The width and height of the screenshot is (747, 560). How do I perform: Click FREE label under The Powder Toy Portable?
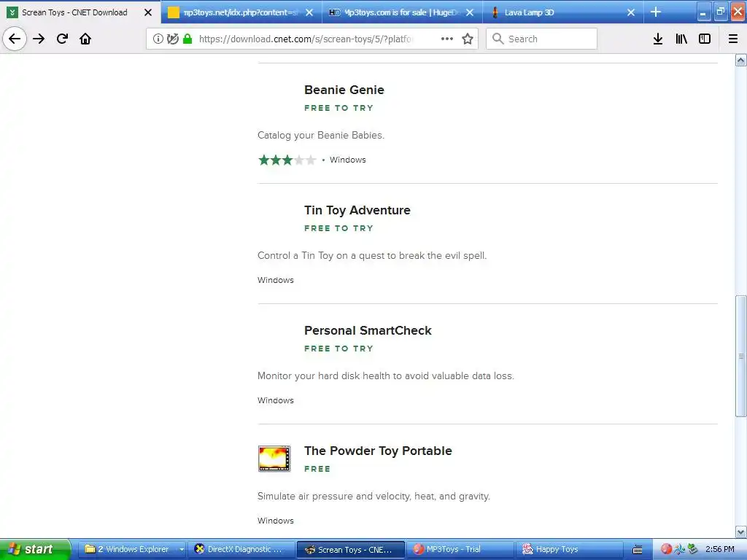tap(317, 469)
